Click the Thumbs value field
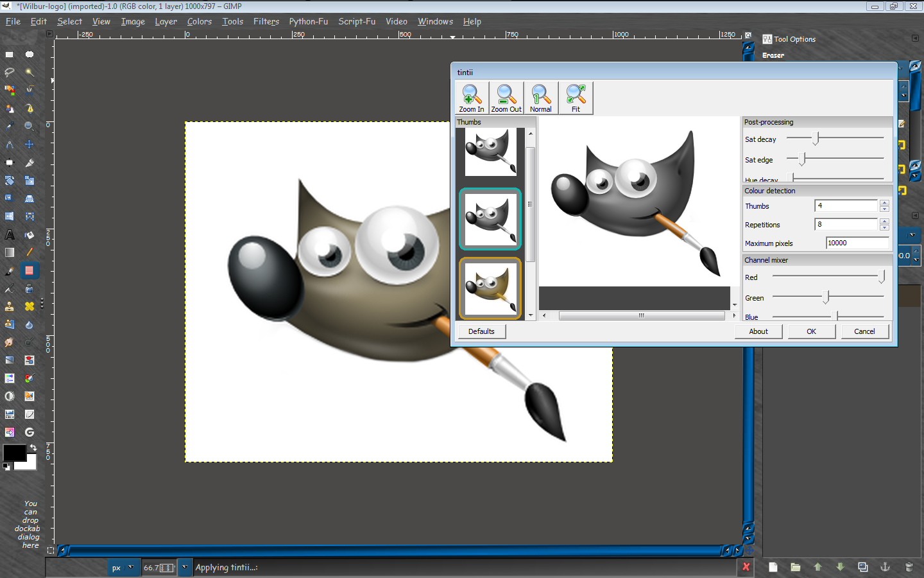This screenshot has width=924, height=578. pos(846,206)
